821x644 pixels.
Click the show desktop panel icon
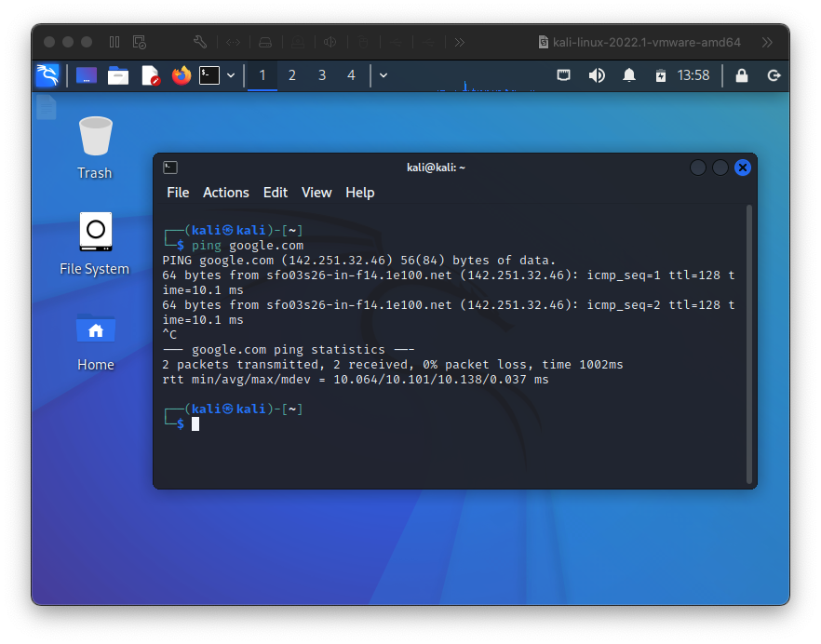[87, 75]
